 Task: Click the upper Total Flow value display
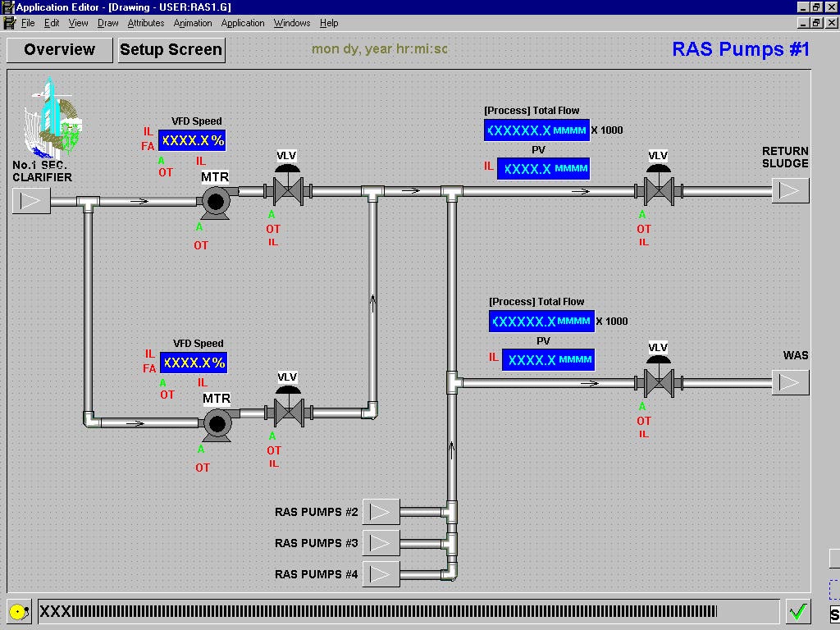(536, 130)
